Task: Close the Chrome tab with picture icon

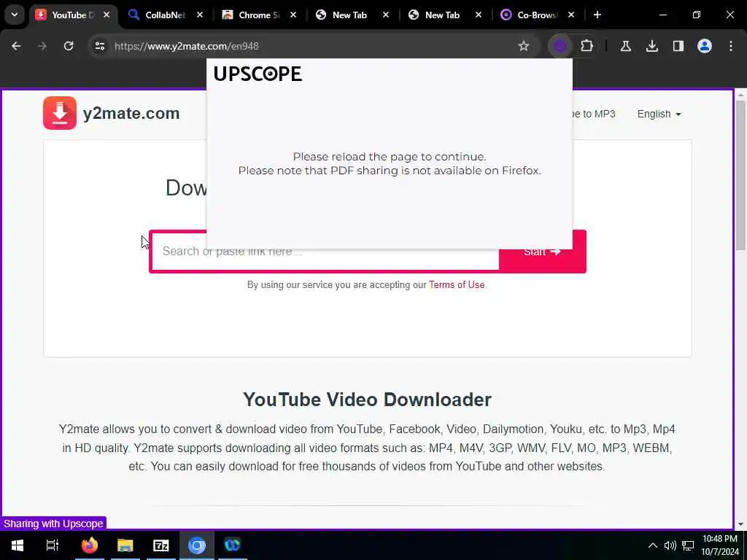Action: point(293,15)
